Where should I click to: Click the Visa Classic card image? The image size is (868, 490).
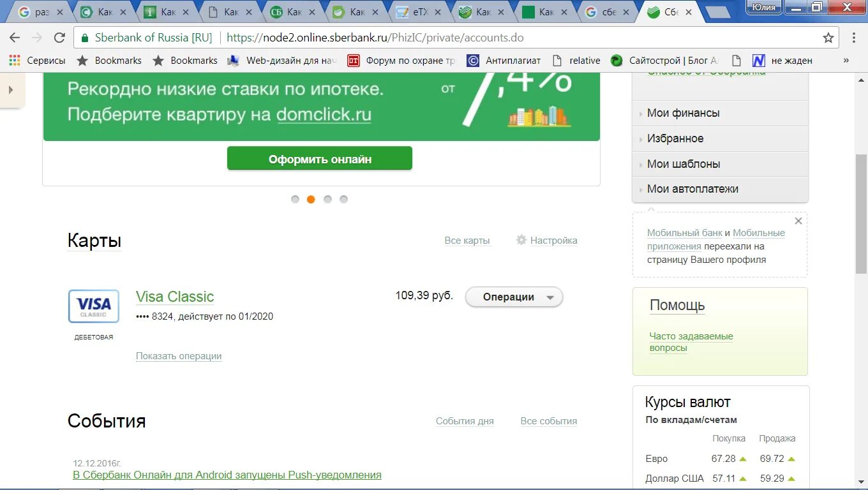pos(94,306)
